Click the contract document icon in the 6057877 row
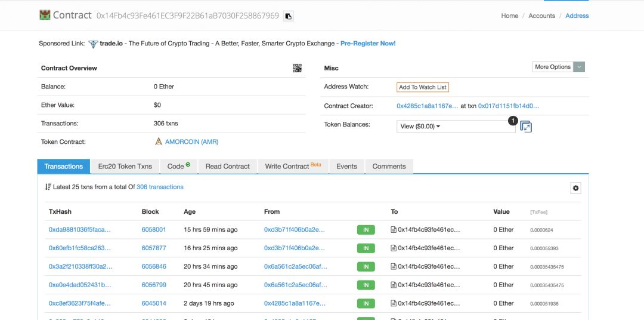The width and height of the screenshot is (644, 320). [x=394, y=248]
